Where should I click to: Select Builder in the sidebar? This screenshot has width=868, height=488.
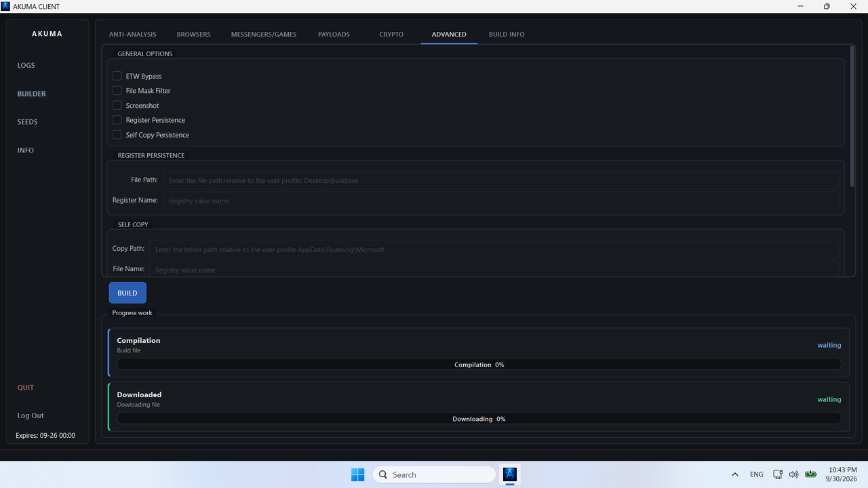click(32, 94)
